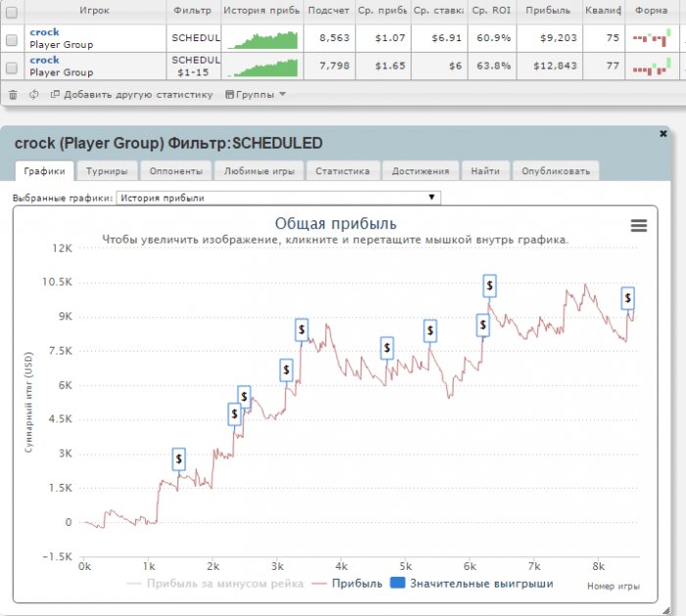Click second row profit history thumbnail
Screen dimensions: 686x616
(x=263, y=67)
